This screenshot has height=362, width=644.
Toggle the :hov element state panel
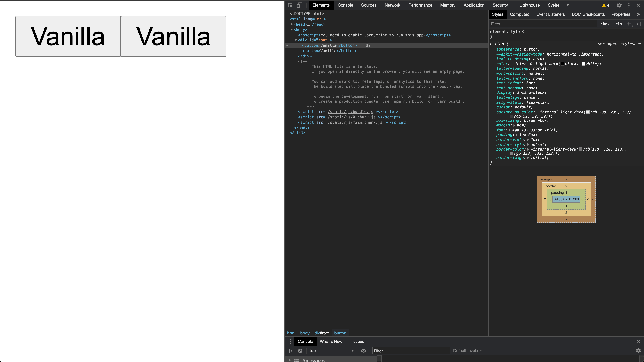coord(605,24)
